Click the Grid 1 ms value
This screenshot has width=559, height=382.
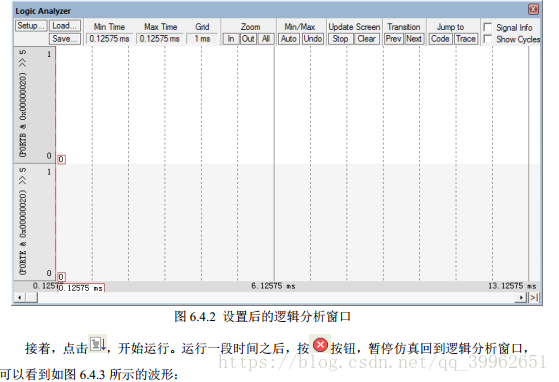(202, 38)
